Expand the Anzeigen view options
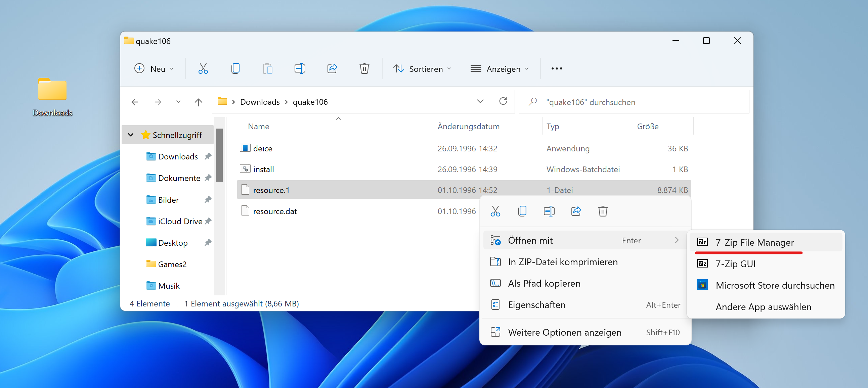Screen dimensions: 868x388 click(500, 69)
